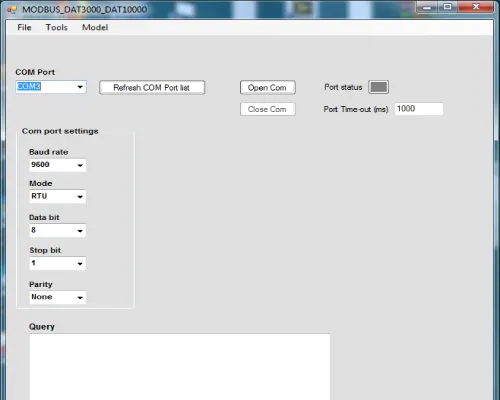Click the 'Query' label
This screenshot has height=400, width=500.
coord(42,327)
